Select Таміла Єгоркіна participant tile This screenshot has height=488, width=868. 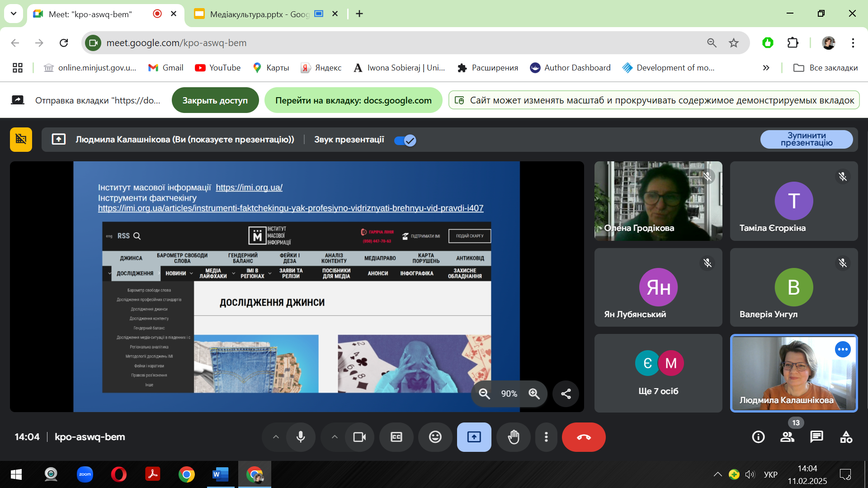point(794,201)
